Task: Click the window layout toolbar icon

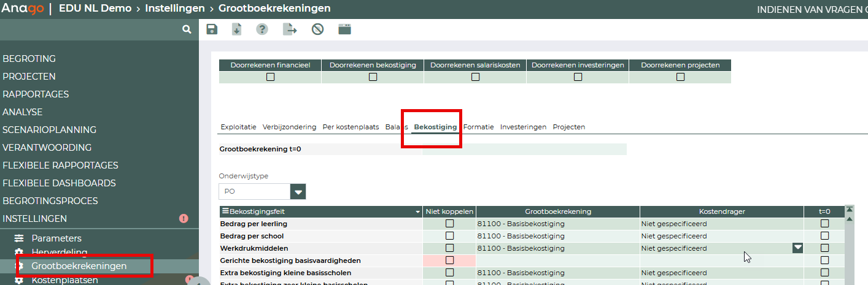Action: tap(344, 29)
